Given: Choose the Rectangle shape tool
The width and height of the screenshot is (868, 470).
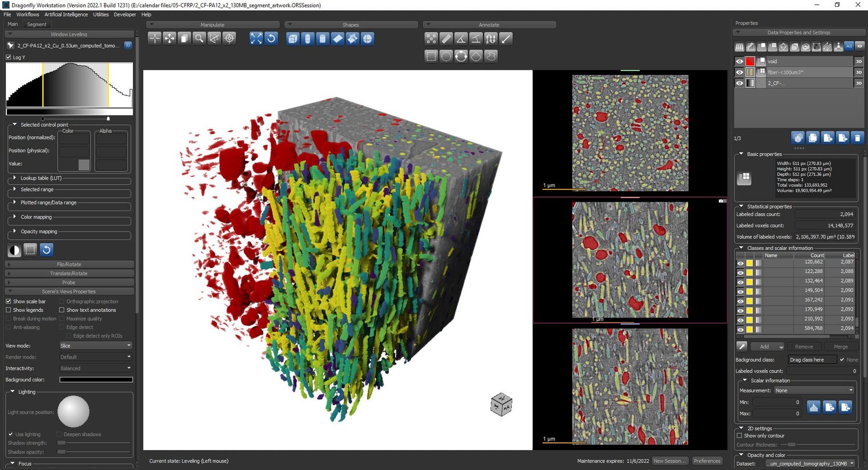Looking at the screenshot, I should (x=431, y=55).
